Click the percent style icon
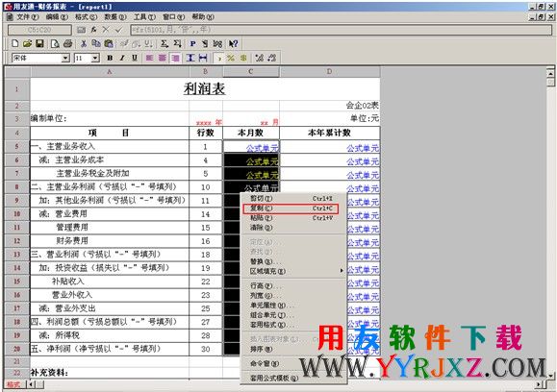Screen dimensions: 557x392 [231, 58]
